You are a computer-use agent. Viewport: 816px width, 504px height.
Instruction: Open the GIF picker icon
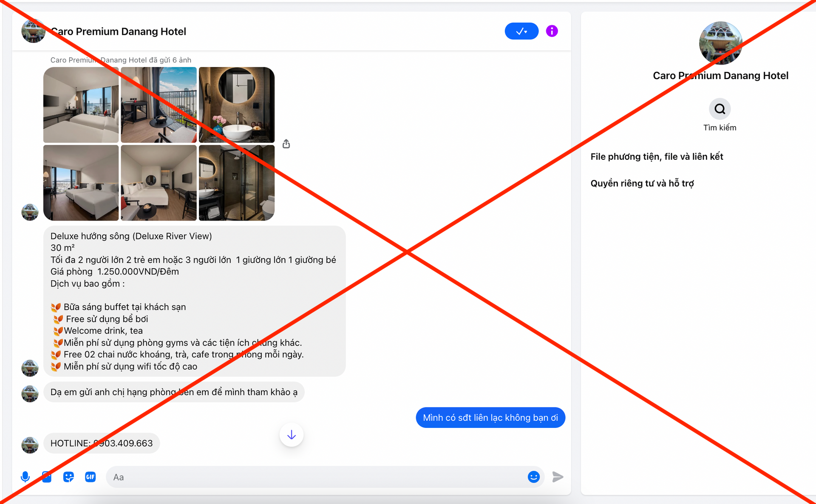pyautogui.click(x=90, y=477)
